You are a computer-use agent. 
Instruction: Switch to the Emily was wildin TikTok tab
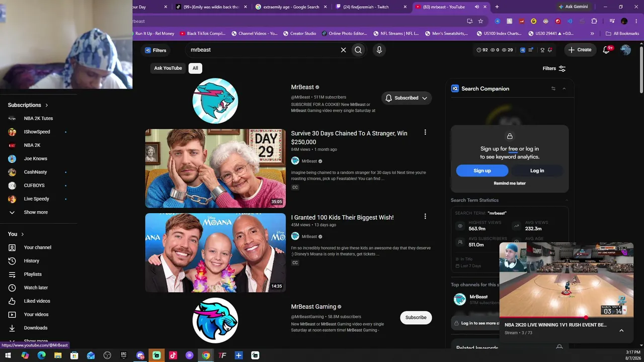coord(211,7)
